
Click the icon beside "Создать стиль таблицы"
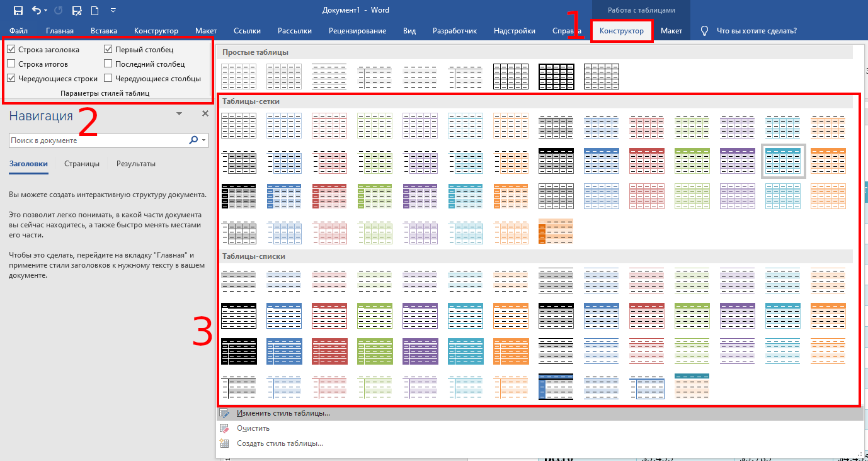tap(225, 443)
